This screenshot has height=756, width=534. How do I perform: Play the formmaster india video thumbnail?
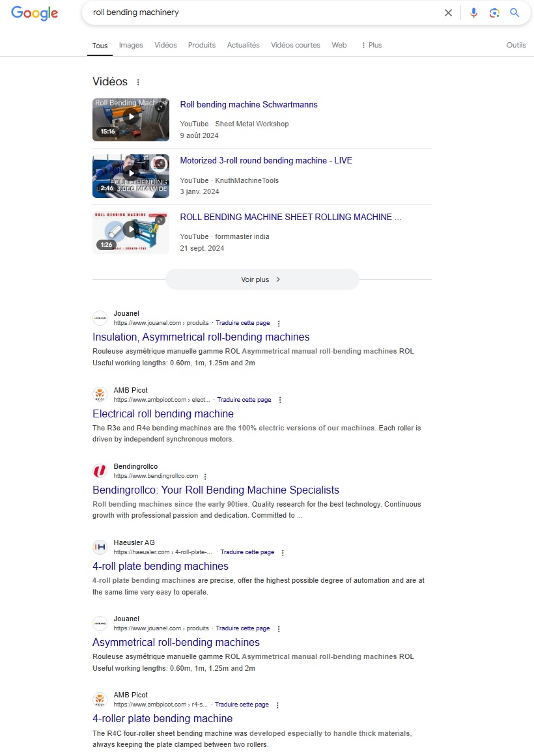pyautogui.click(x=131, y=232)
